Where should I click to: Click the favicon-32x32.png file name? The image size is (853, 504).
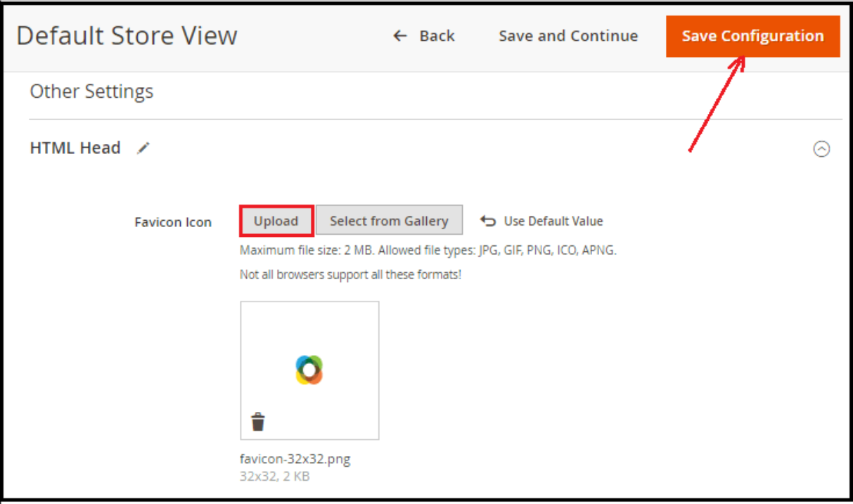coord(295,459)
